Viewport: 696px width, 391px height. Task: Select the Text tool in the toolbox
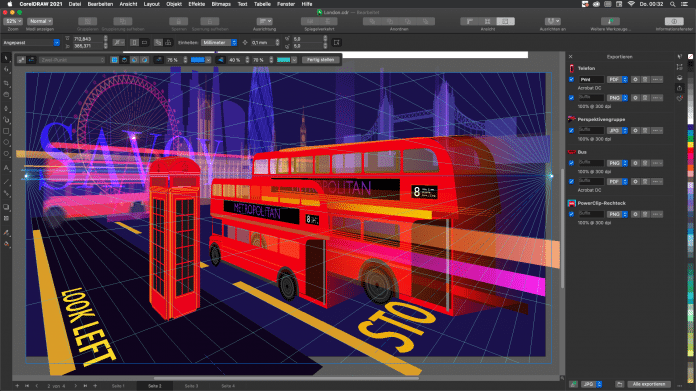(x=6, y=168)
